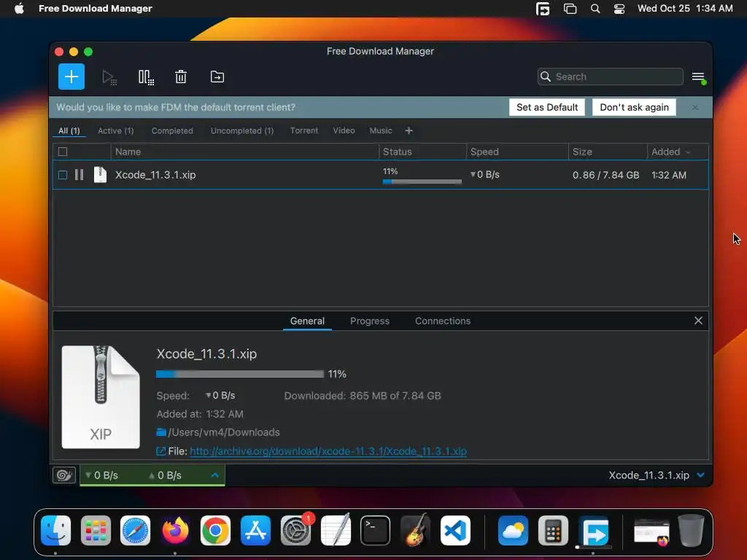Select the Torrent filter tab

(304, 131)
